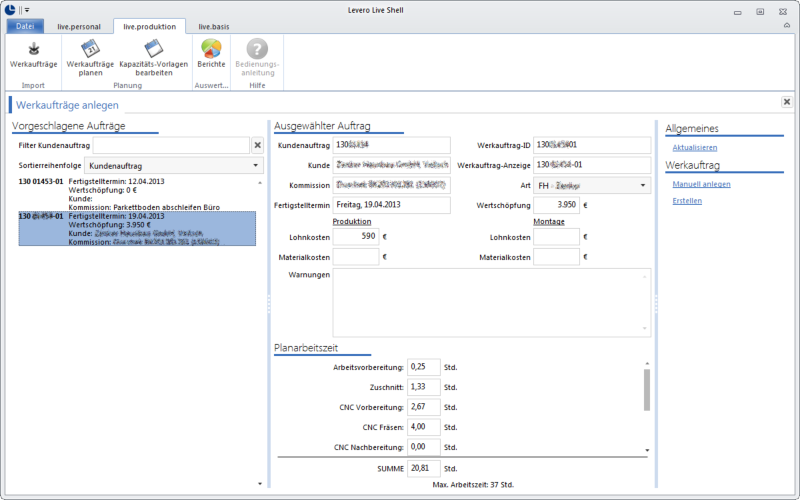The width and height of the screenshot is (800, 500).
Task: Clear the Filter Kundenauftrag field
Action: 258,145
